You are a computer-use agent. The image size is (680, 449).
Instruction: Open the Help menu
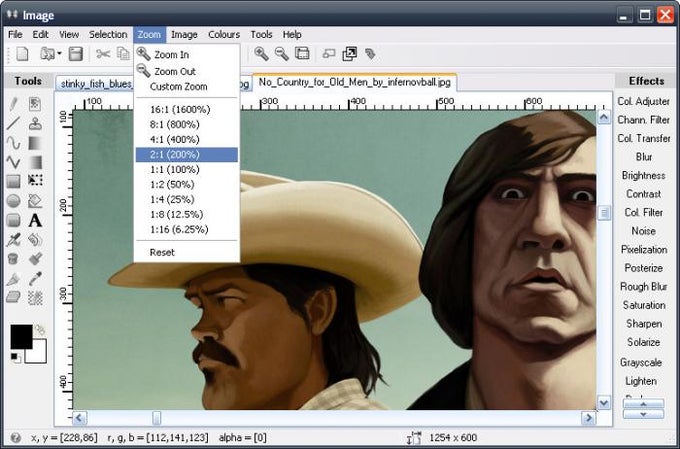[292, 34]
